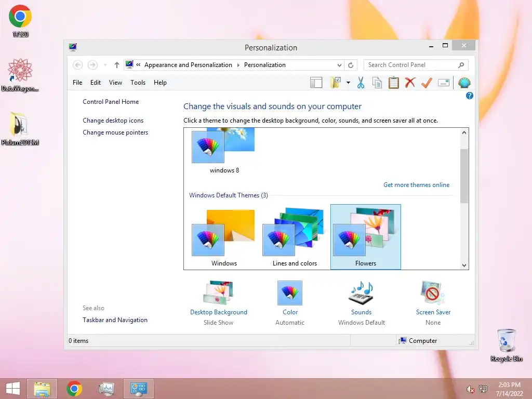Viewport: 532px width, 399px height.
Task: Open the blue Help question mark
Action: [470, 96]
